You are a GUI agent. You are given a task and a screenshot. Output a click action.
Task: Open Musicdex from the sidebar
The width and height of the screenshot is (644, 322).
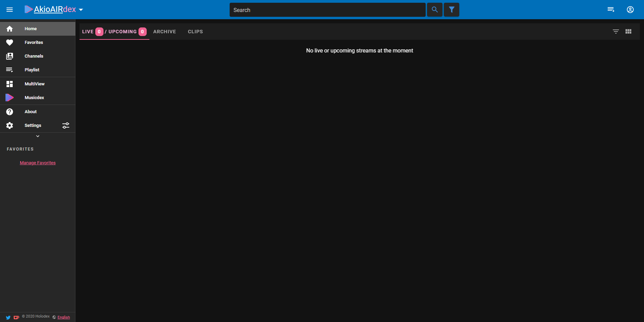tap(38, 98)
